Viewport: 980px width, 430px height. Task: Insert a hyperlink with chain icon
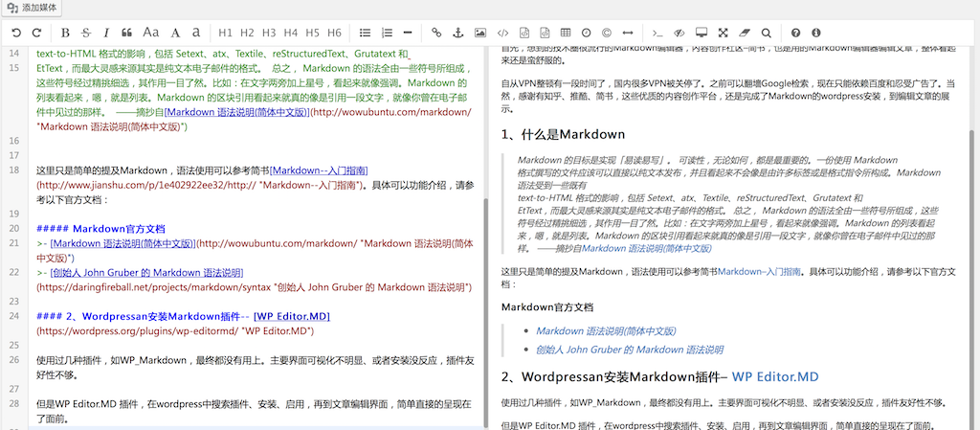coord(436,33)
